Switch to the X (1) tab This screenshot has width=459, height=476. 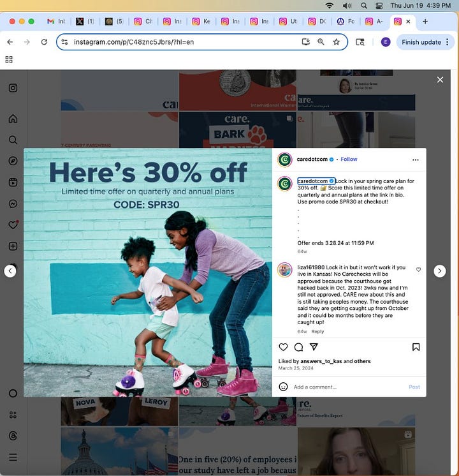(85, 21)
